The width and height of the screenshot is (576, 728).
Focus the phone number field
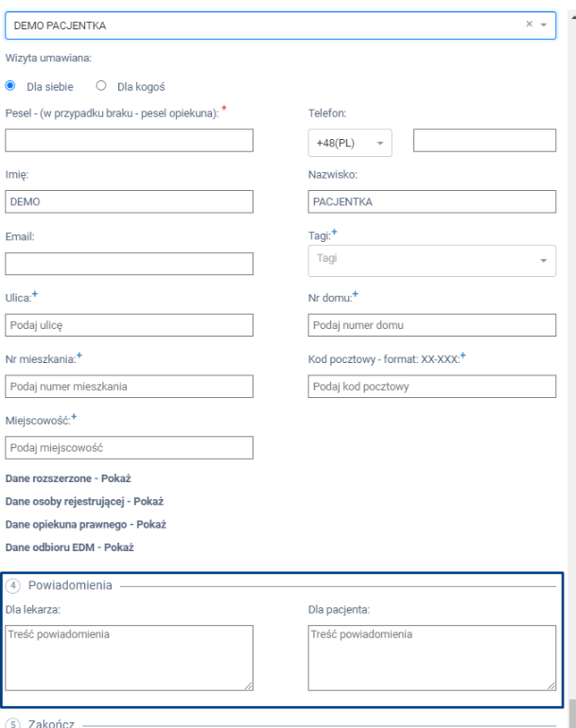coord(484,141)
